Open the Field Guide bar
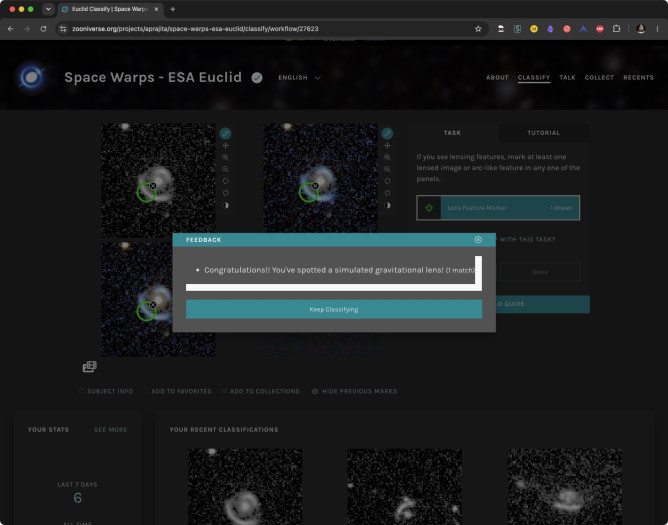 [543, 304]
